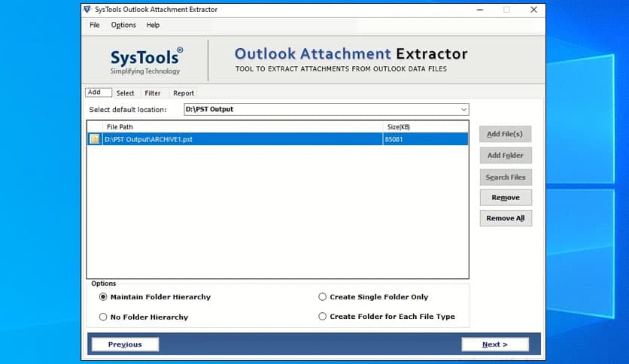Screen dimensions: 629x364
Task: Open the Help menu
Action: click(153, 25)
